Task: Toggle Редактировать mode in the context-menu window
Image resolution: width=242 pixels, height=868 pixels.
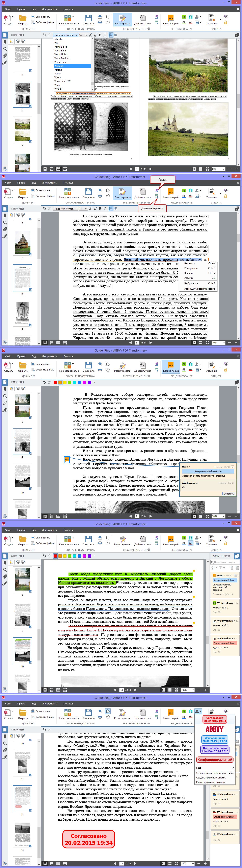Action: pyautogui.click(x=122, y=193)
